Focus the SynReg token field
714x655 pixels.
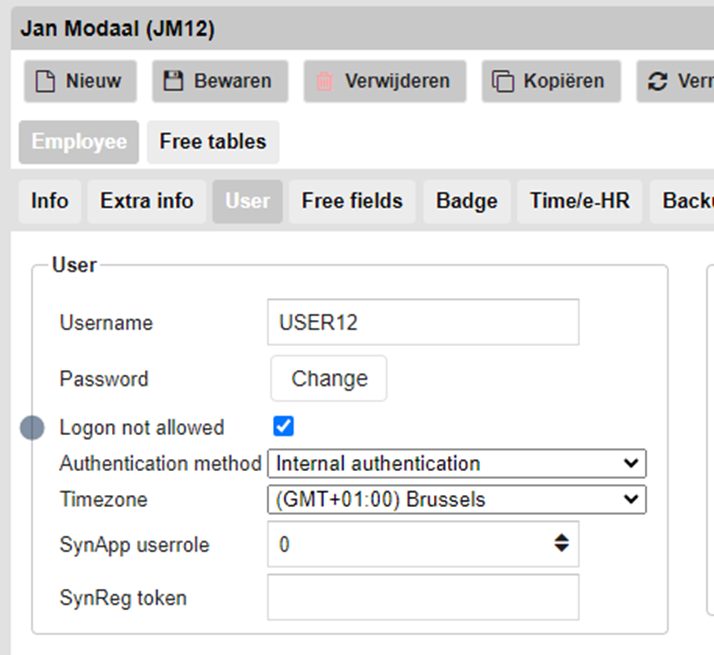tap(422, 598)
